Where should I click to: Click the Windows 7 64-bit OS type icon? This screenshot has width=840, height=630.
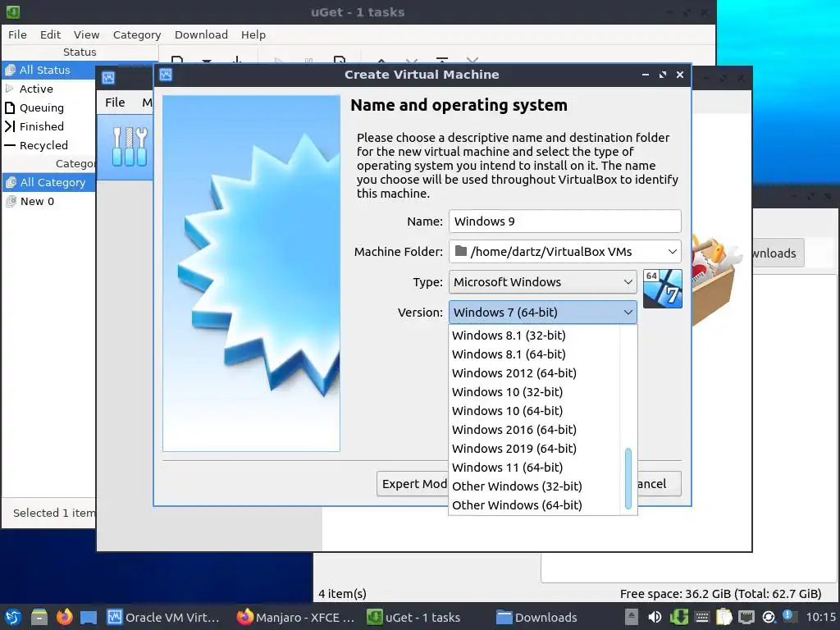click(662, 289)
